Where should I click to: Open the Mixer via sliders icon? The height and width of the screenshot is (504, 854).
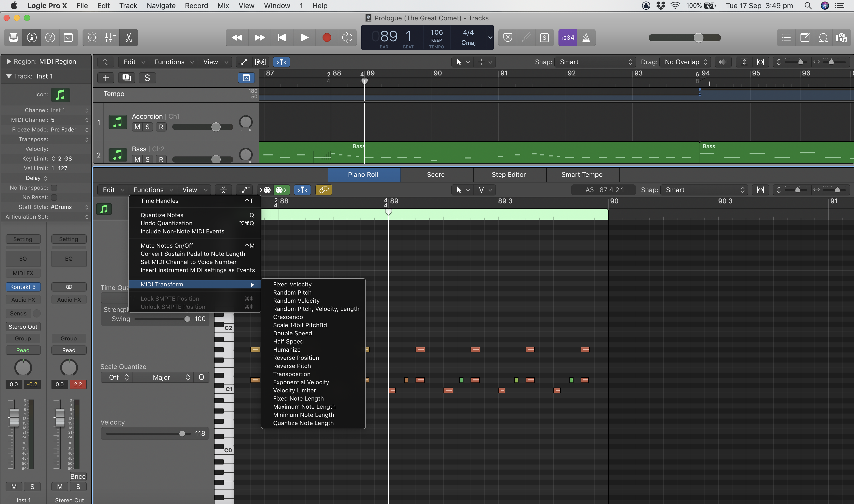point(110,37)
